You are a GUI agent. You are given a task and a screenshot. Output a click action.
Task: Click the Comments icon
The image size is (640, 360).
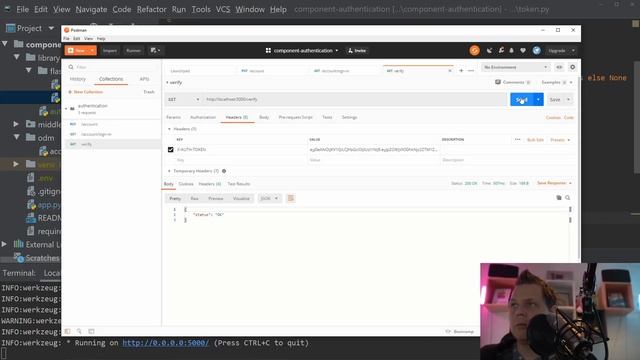[x=498, y=82]
